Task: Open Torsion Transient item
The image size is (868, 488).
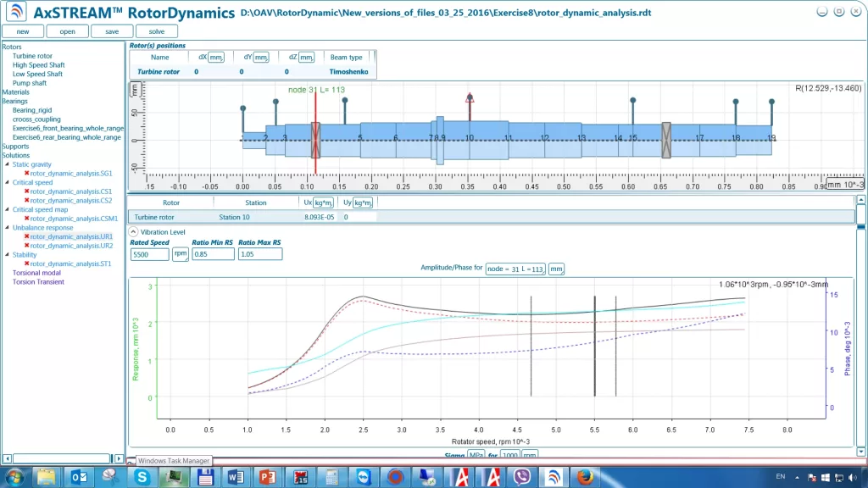Action: pos(38,281)
